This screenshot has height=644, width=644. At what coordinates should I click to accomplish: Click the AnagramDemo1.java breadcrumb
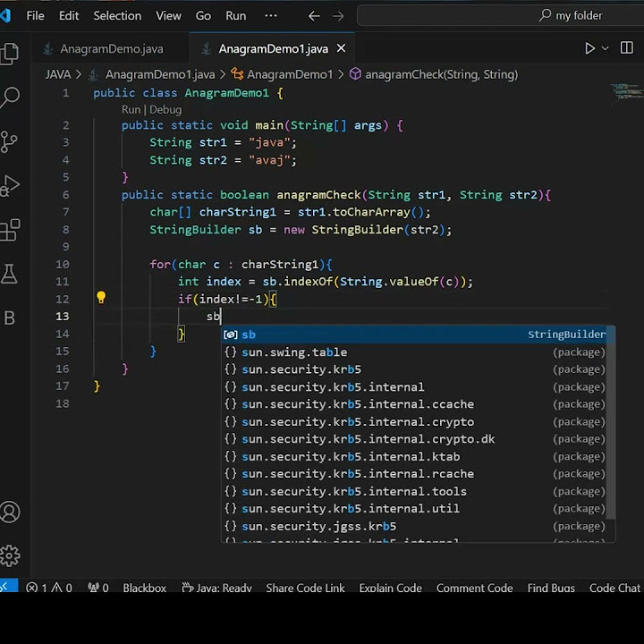pos(160,74)
